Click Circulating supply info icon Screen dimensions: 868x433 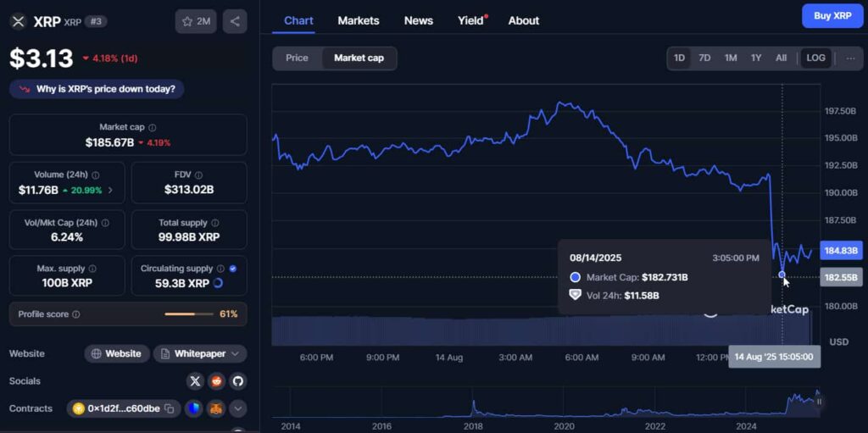pos(220,269)
